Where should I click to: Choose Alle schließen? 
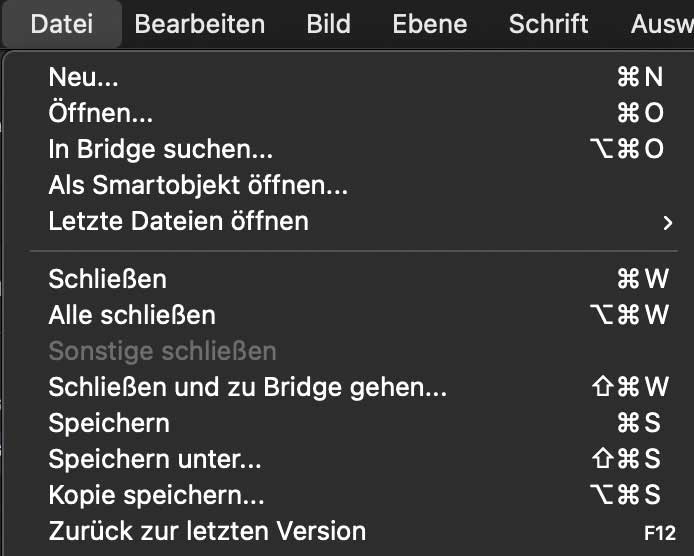132,315
